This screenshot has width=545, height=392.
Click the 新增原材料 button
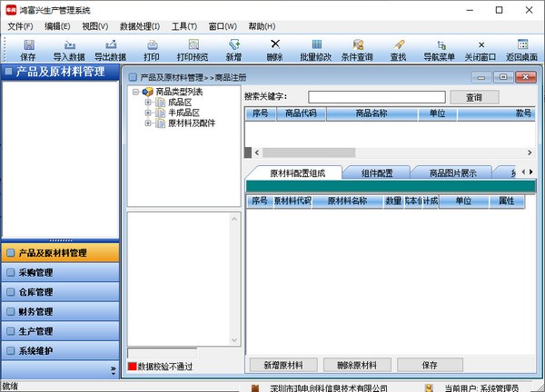pyautogui.click(x=282, y=364)
